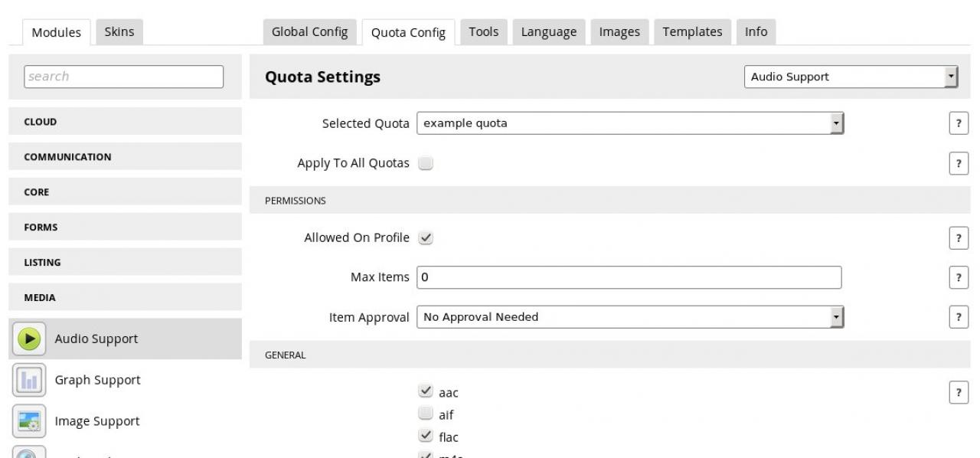Expand the COMMUNICATION module category
This screenshot has width=980, height=458.
pyautogui.click(x=124, y=157)
